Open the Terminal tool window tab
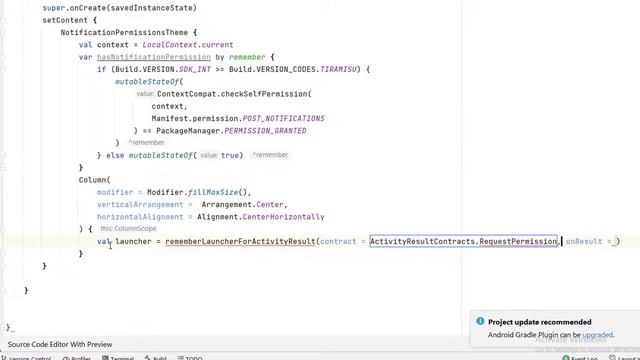 [x=118, y=358]
